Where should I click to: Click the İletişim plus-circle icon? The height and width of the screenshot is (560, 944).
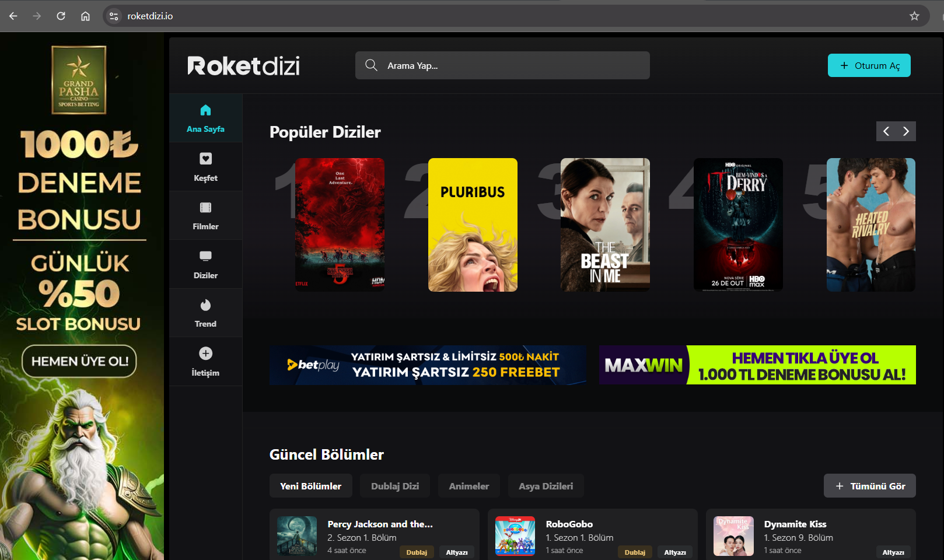(205, 353)
